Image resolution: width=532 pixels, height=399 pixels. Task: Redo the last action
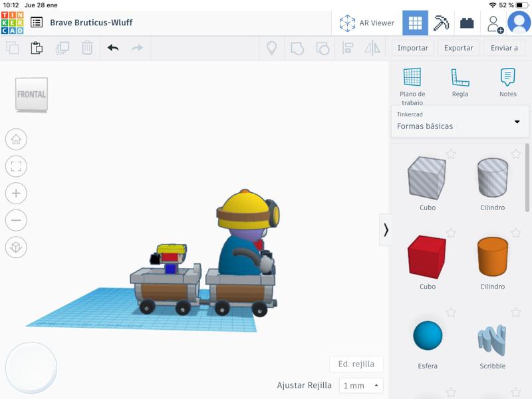pyautogui.click(x=138, y=48)
